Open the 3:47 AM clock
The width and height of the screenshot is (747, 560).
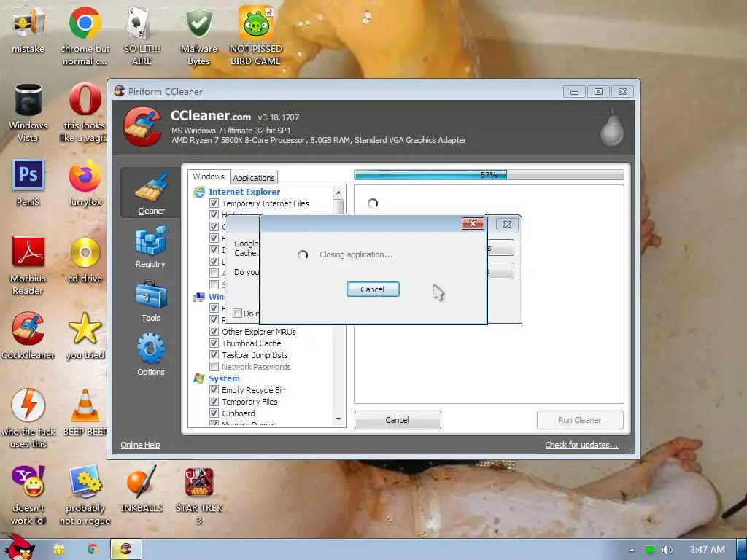708,550
